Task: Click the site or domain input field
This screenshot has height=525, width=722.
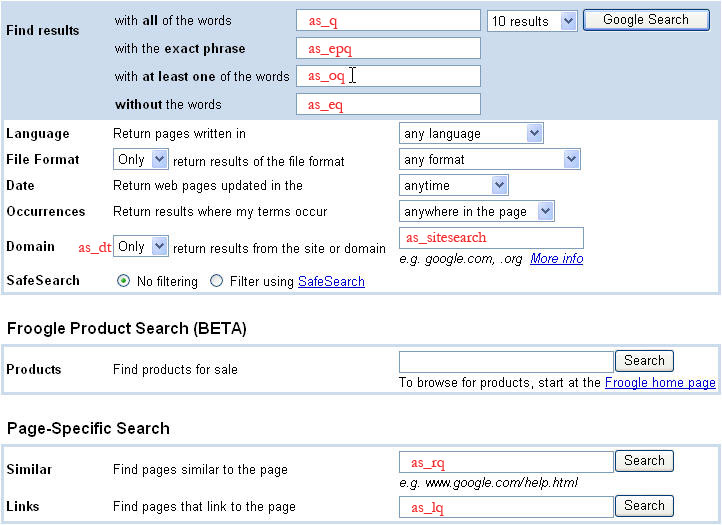Action: coord(491,238)
